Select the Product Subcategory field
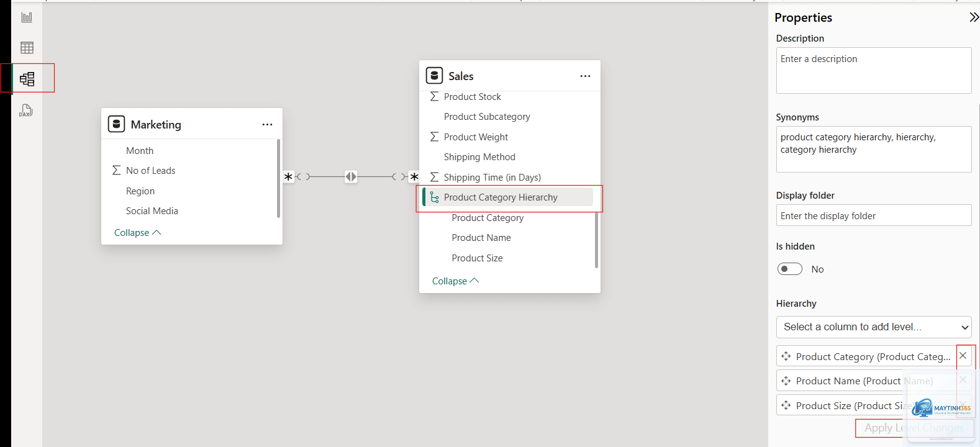The image size is (980, 447). point(487,116)
